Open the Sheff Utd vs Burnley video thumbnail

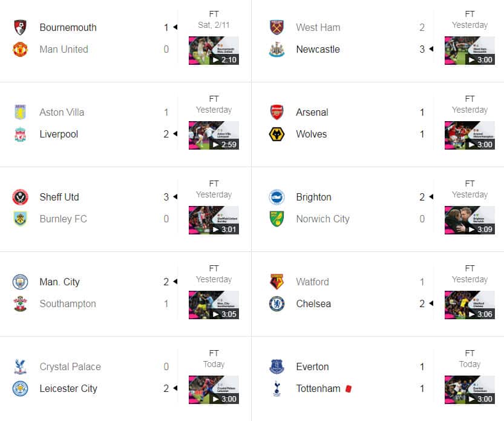click(213, 220)
